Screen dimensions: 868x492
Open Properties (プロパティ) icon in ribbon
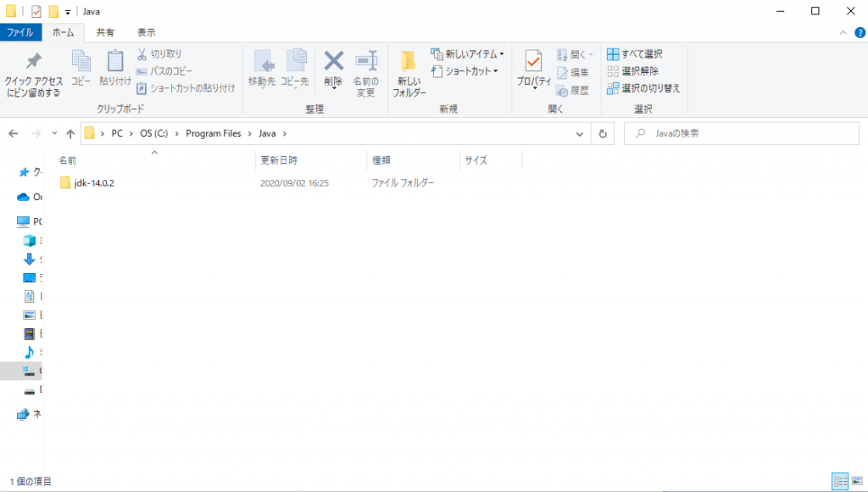click(533, 62)
